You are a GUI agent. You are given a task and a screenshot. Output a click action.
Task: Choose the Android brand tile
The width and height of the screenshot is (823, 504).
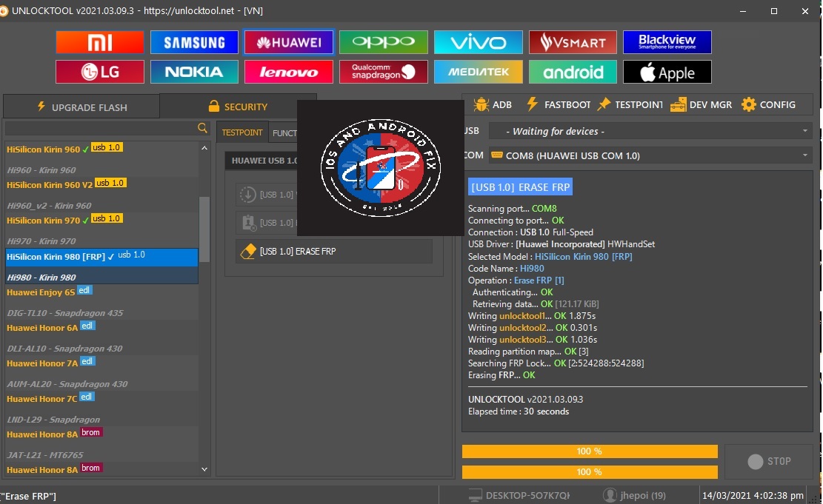(573, 72)
